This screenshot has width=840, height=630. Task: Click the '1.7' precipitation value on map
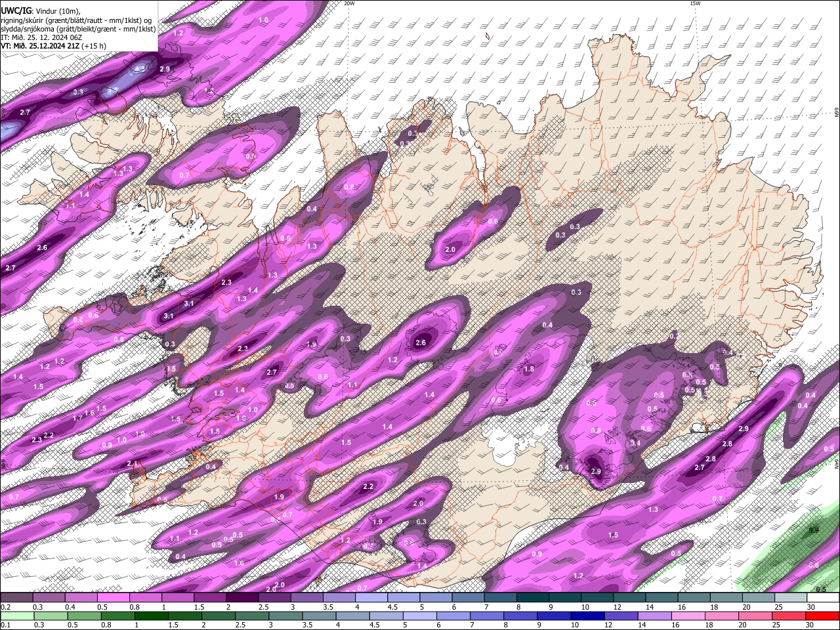coord(77,418)
